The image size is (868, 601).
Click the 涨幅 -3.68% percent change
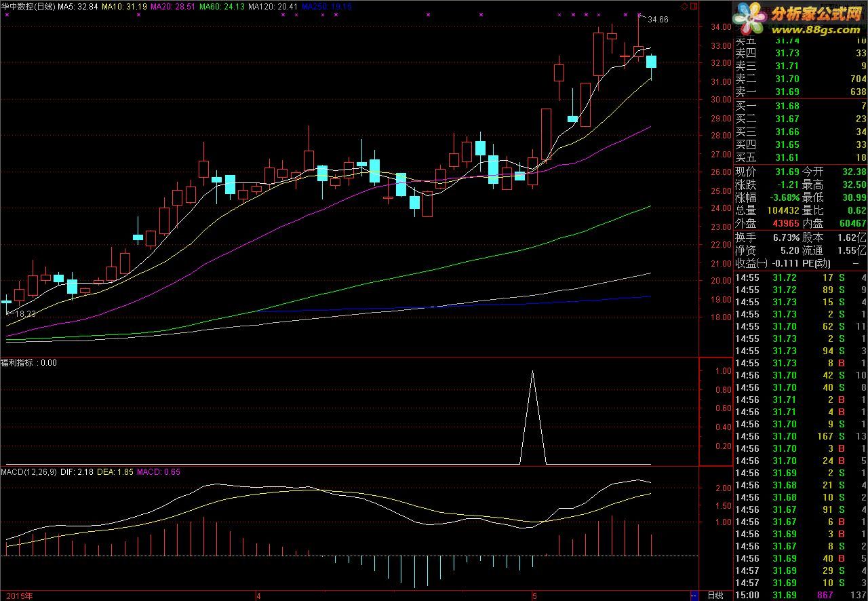click(x=783, y=197)
